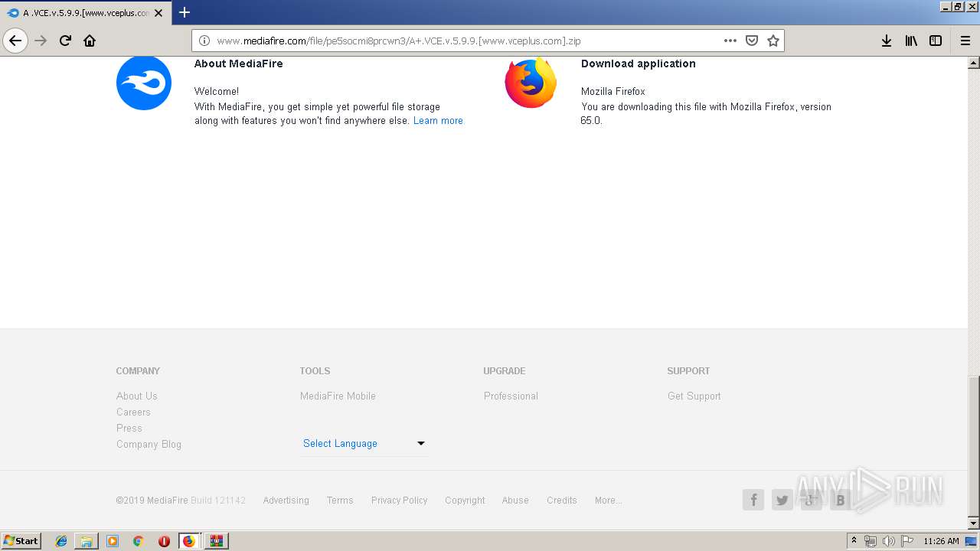Save page to Pocket
The width and height of the screenshot is (980, 551).
pyautogui.click(x=752, y=41)
